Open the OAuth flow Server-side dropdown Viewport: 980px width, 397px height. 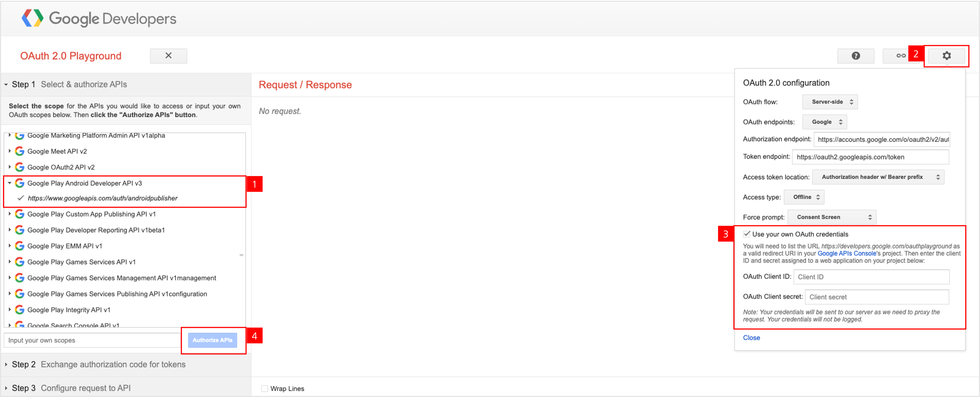pos(830,102)
